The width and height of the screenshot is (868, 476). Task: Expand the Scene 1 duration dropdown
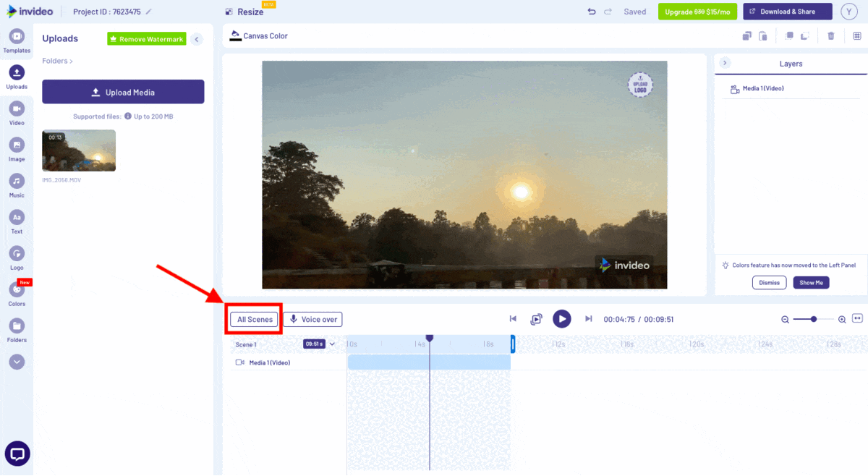(331, 344)
